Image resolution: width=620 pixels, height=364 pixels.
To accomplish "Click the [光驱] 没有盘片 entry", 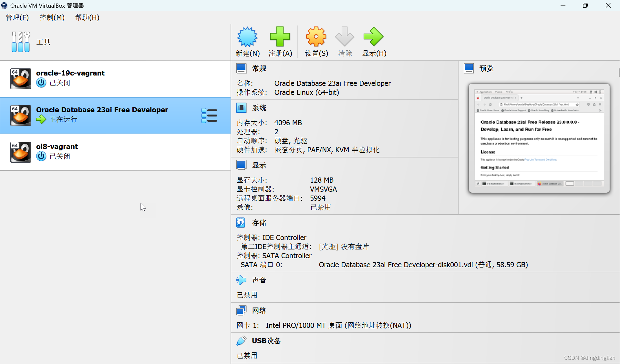I will [344, 247].
